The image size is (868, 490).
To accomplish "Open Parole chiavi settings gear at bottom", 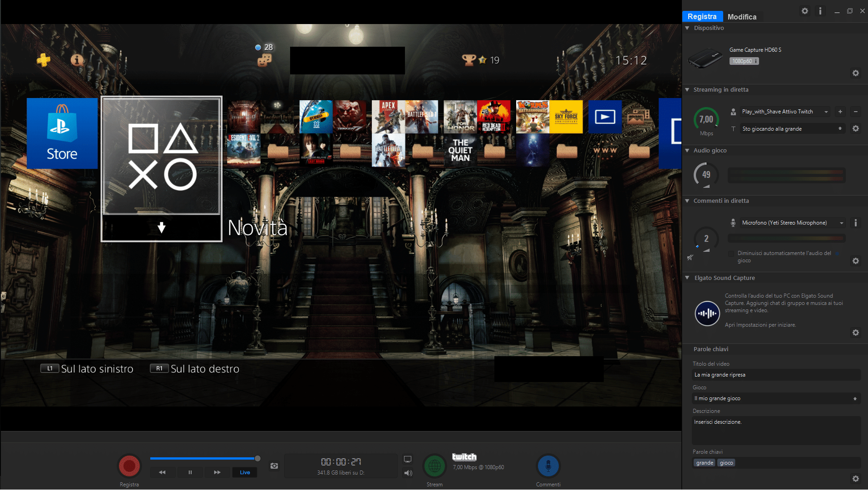I will 855,479.
